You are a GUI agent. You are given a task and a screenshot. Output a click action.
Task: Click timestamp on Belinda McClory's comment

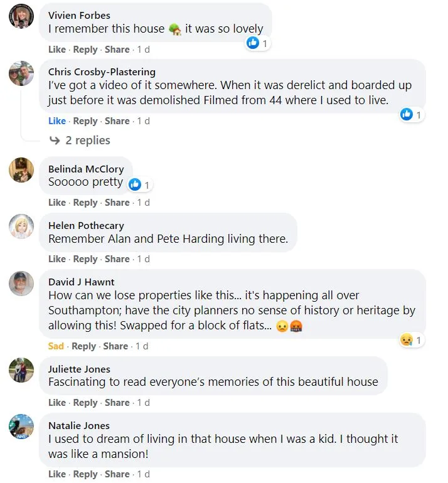pos(143,203)
